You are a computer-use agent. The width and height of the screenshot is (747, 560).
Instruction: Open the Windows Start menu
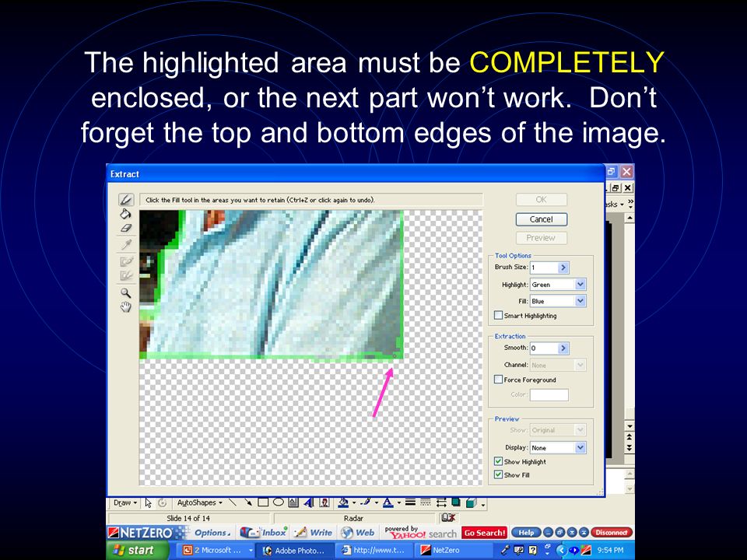137,551
